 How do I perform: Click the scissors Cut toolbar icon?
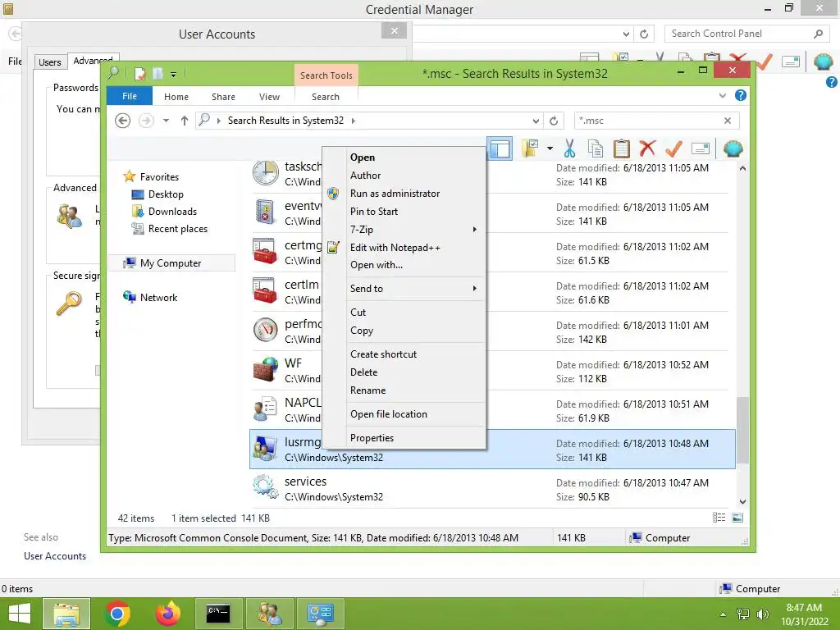click(x=569, y=148)
